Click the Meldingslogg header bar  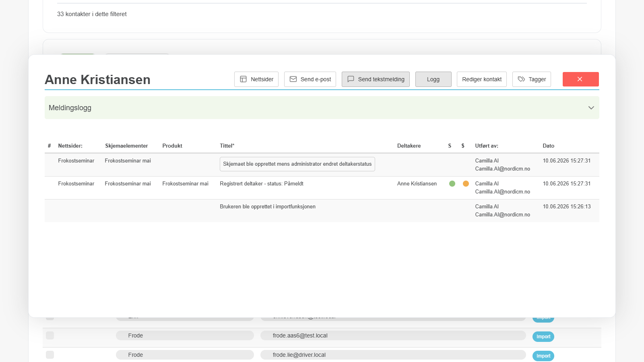[x=322, y=108]
